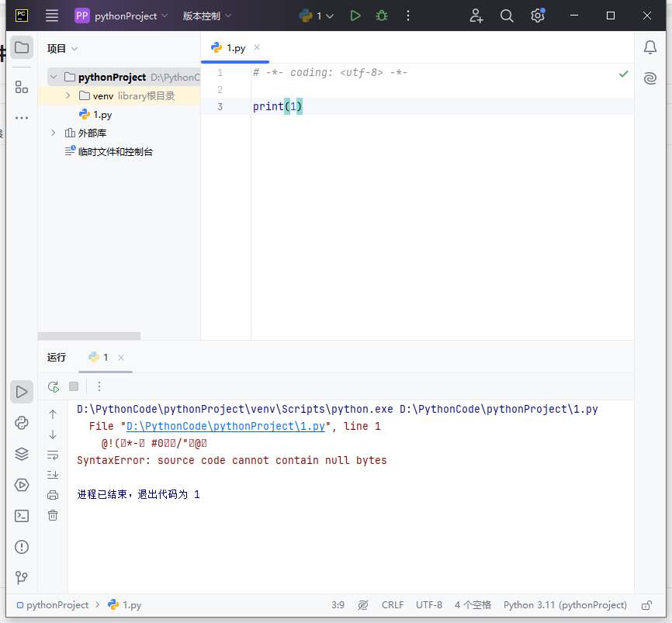The image size is (672, 623).
Task: Click the 1.py file path link in the traceback
Action: click(225, 426)
